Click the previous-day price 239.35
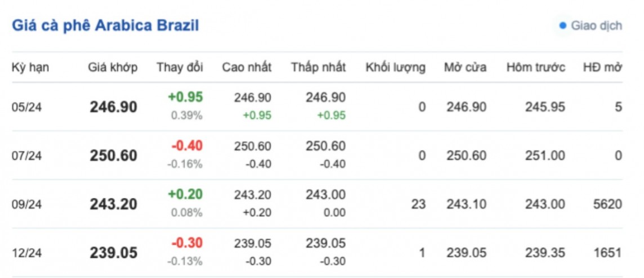Viewport: 644px width, 278px height. tap(545, 253)
